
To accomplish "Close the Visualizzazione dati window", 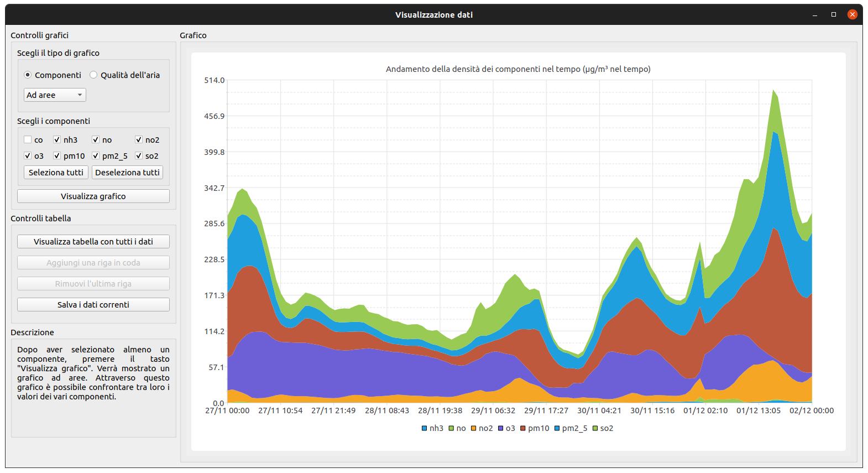I will tap(853, 14).
